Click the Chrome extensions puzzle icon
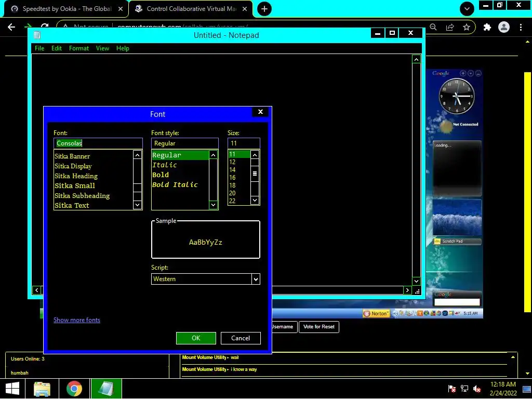 [x=487, y=27]
